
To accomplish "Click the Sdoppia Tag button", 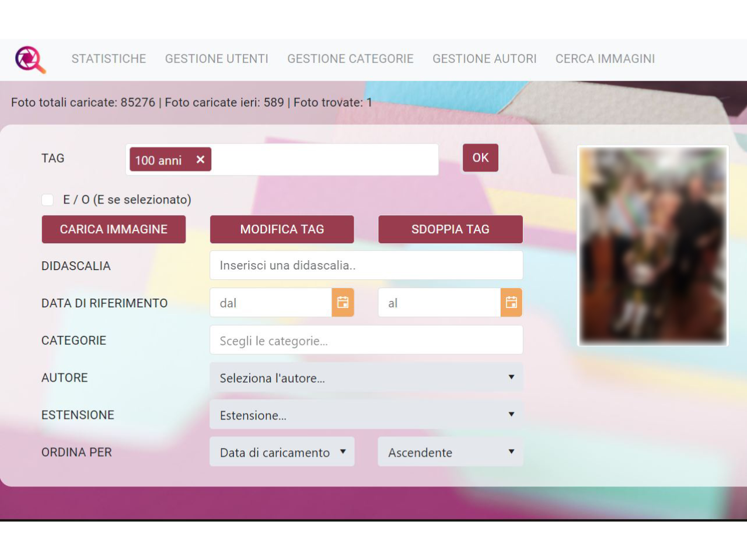I will coord(450,229).
